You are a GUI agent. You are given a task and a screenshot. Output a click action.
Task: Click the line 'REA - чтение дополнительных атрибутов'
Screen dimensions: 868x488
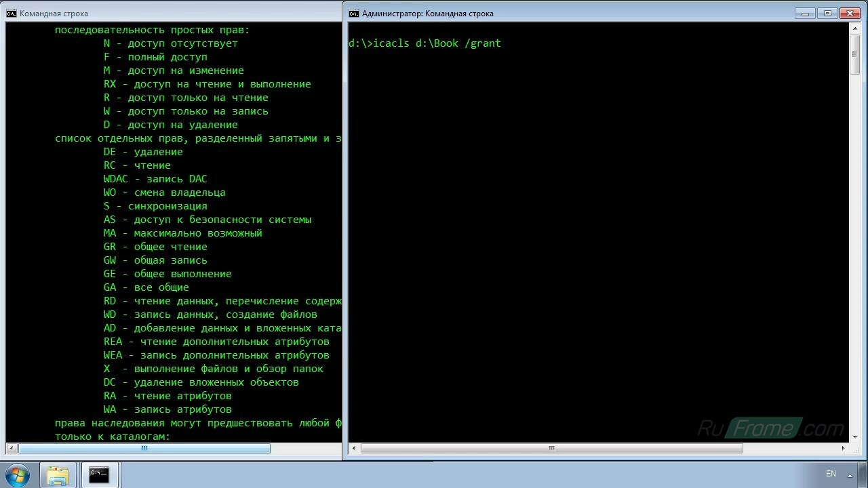click(x=216, y=342)
